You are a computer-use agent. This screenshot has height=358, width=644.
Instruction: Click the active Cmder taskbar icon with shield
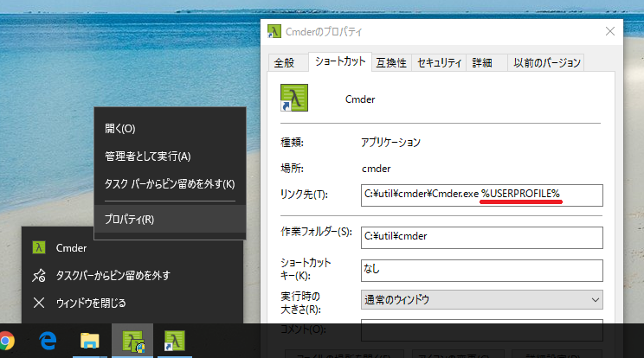click(132, 341)
